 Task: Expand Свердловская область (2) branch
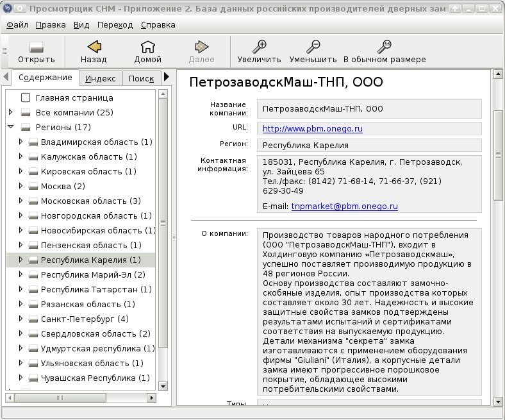click(x=21, y=333)
